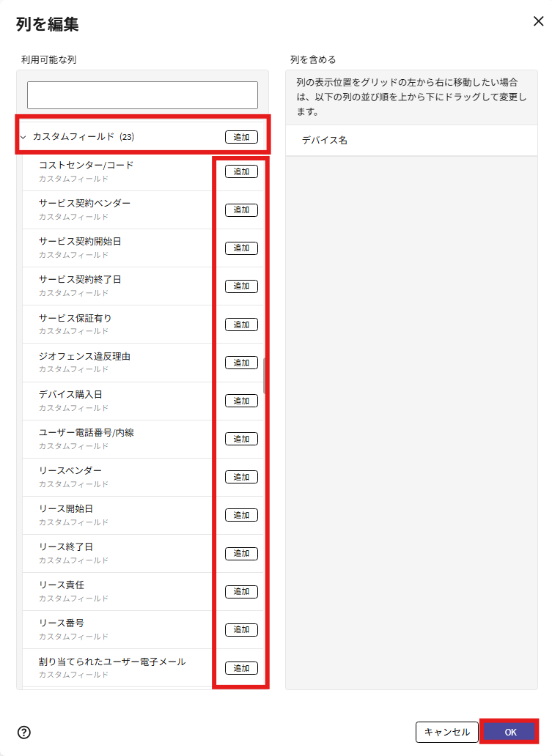Image resolution: width=552 pixels, height=756 pixels.
Task: Add the サービス契約開始日 column
Action: (241, 248)
